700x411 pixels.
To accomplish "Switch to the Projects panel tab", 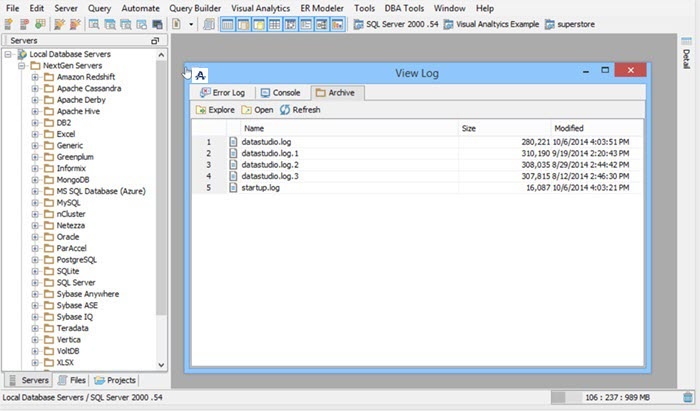I will tap(115, 380).
